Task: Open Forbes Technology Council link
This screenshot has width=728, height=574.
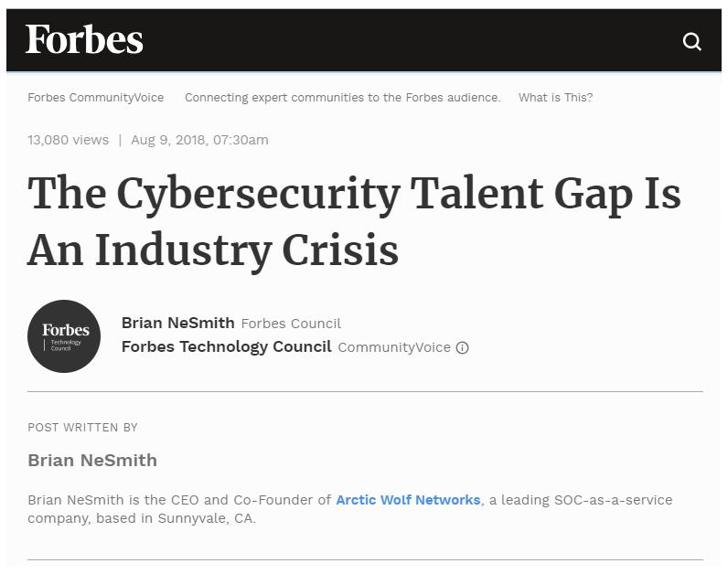Action: click(x=227, y=346)
